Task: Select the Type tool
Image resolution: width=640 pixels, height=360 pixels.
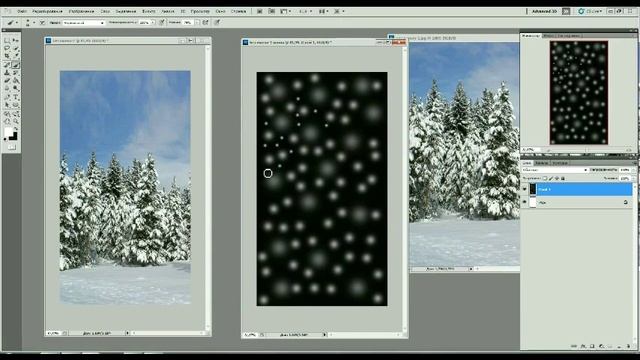Action: (x=16, y=97)
